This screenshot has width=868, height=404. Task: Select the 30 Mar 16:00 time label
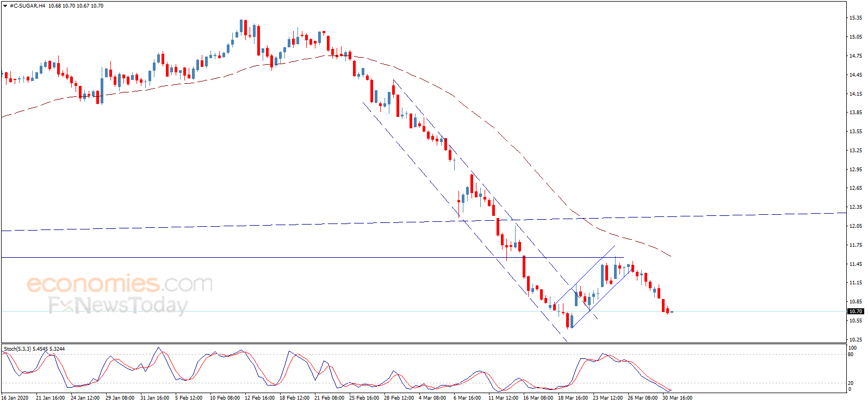[677, 398]
